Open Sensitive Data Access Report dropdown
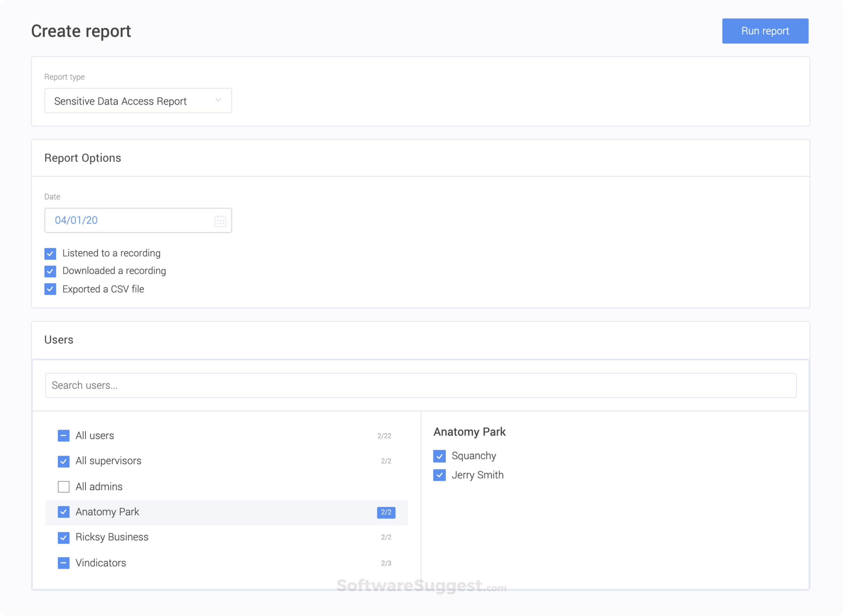Viewport: 843px width, 616px height. pos(138,101)
